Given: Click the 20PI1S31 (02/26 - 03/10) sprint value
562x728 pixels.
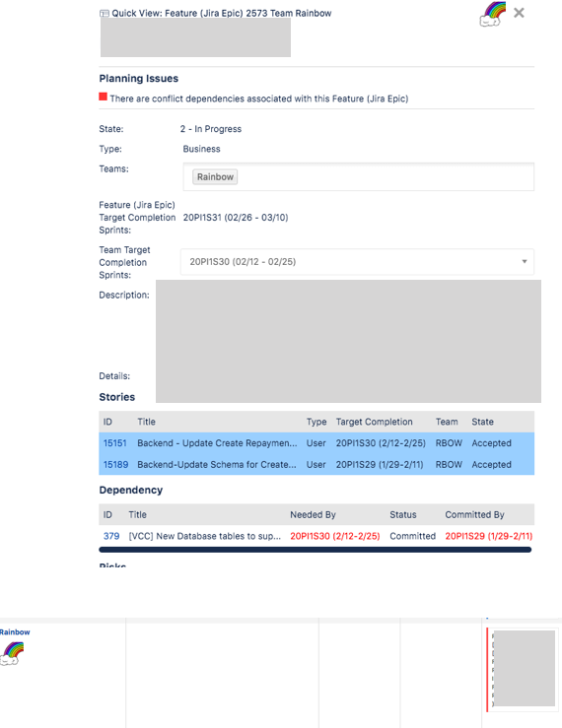Looking at the screenshot, I should coord(236,218).
